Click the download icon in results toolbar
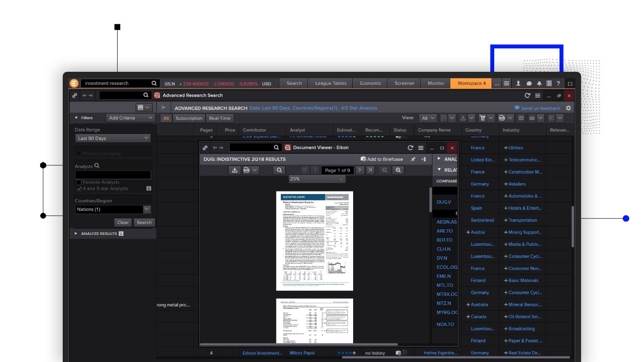This screenshot has width=644, height=362. (463, 118)
